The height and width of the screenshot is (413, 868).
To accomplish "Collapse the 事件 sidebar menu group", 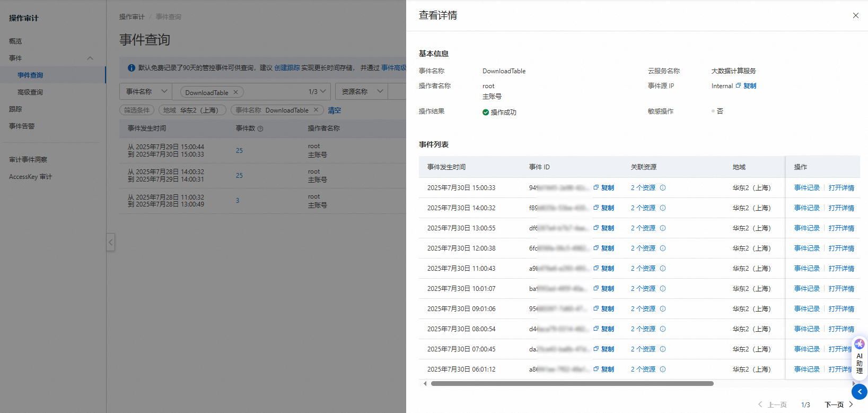I will coord(90,58).
